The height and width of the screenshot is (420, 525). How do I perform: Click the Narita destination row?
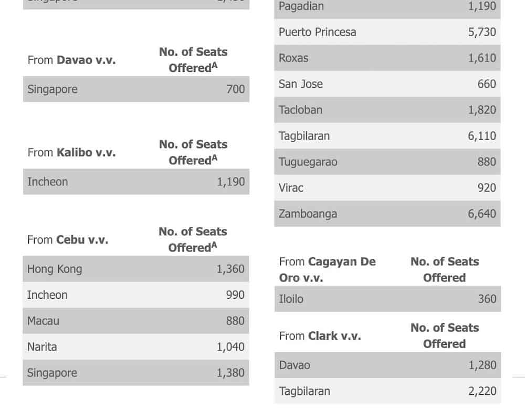[136, 346]
